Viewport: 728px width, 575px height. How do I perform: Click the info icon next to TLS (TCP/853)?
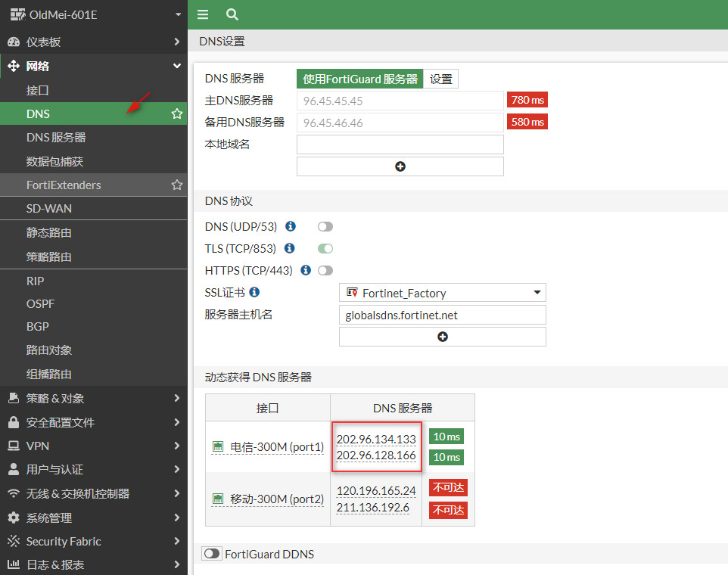tap(290, 248)
